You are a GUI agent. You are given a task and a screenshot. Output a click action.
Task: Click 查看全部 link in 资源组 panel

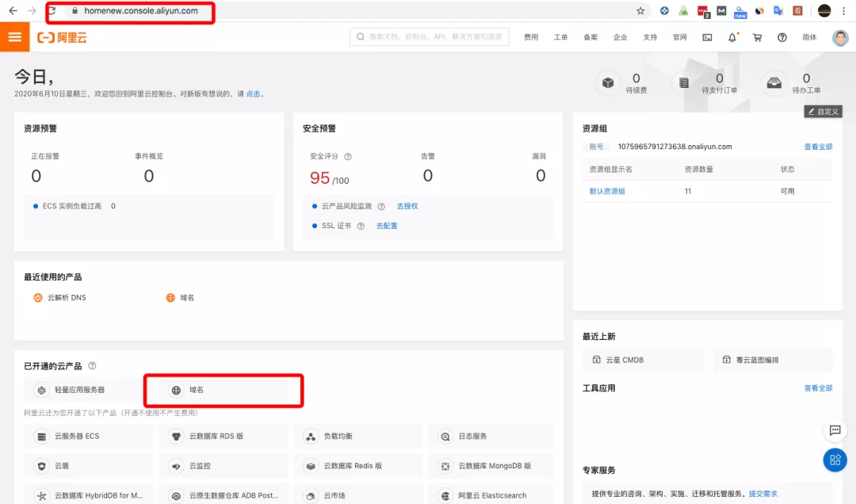(818, 147)
